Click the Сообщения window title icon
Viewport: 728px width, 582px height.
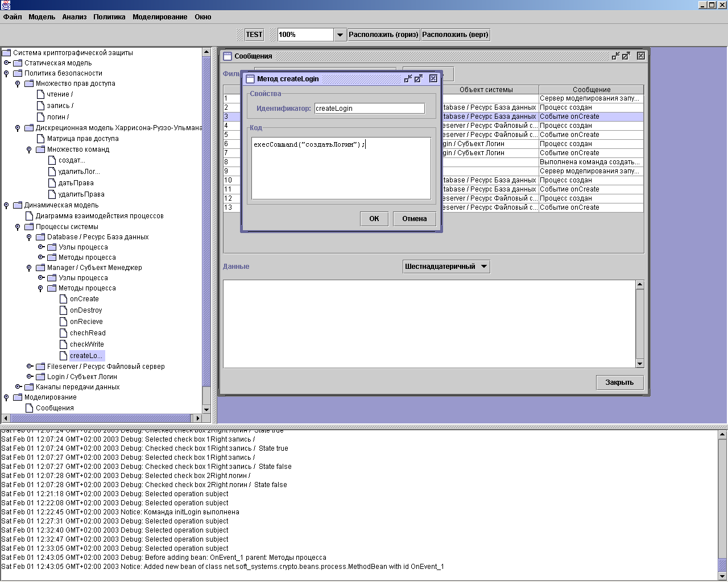(x=227, y=56)
